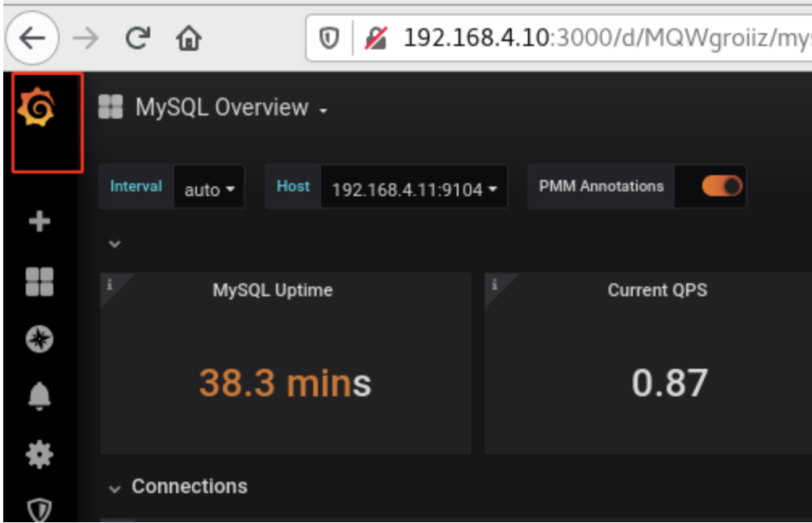Click the insecure connection lock icon
Viewport: 812px width, 523px height.
point(376,38)
